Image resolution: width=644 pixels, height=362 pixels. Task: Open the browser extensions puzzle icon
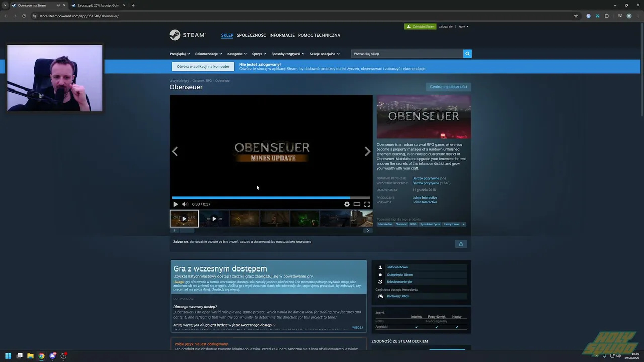pos(607,16)
